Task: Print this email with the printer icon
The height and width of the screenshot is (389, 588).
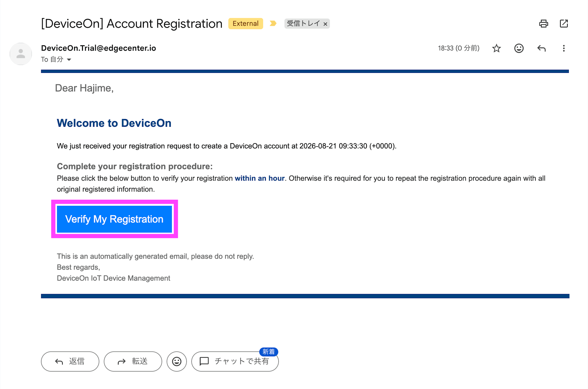Action: pyautogui.click(x=543, y=24)
